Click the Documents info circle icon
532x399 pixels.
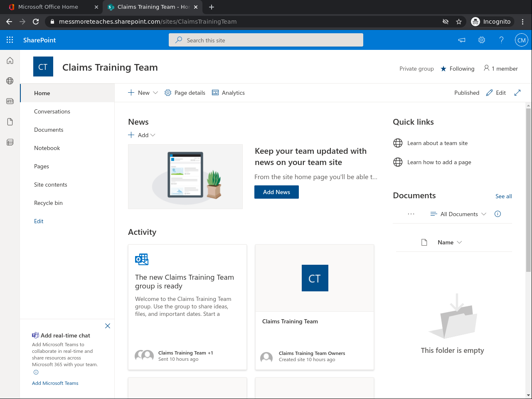498,214
